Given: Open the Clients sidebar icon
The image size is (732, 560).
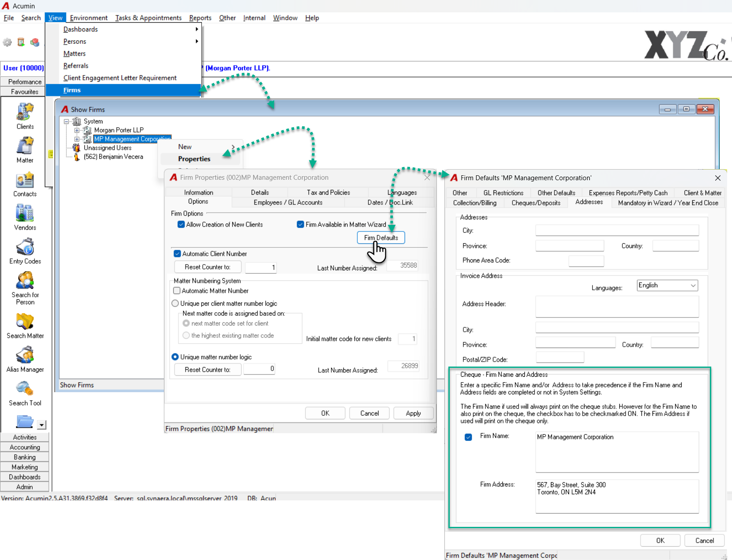Looking at the screenshot, I should (25, 111).
